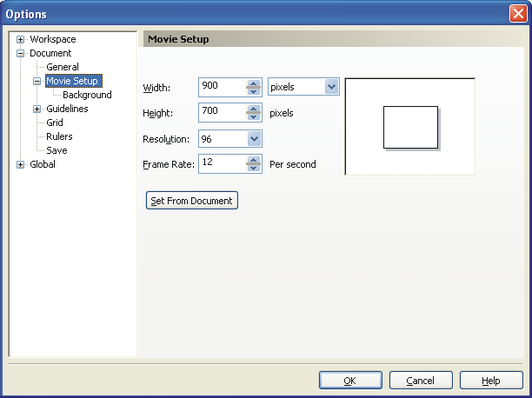
Task: Open Help for the Options dialog
Action: pyautogui.click(x=491, y=381)
